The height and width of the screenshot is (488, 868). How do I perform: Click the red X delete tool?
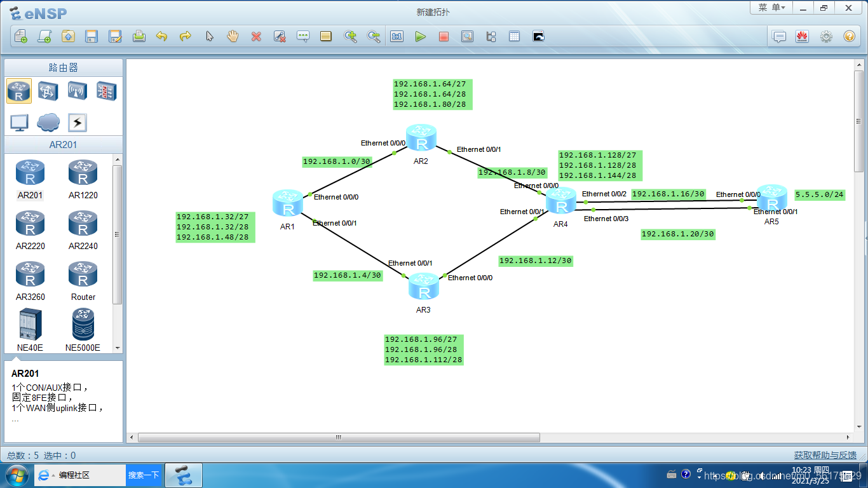[x=256, y=36]
